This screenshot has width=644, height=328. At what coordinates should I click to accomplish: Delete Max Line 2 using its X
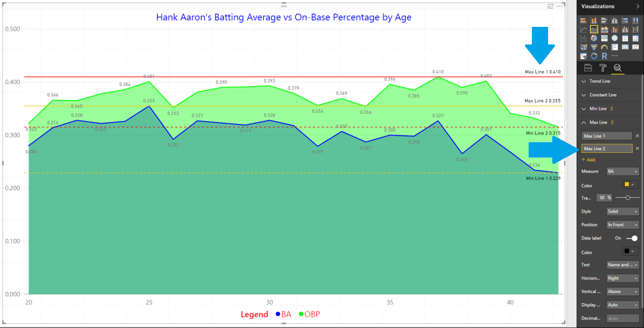coord(637,148)
